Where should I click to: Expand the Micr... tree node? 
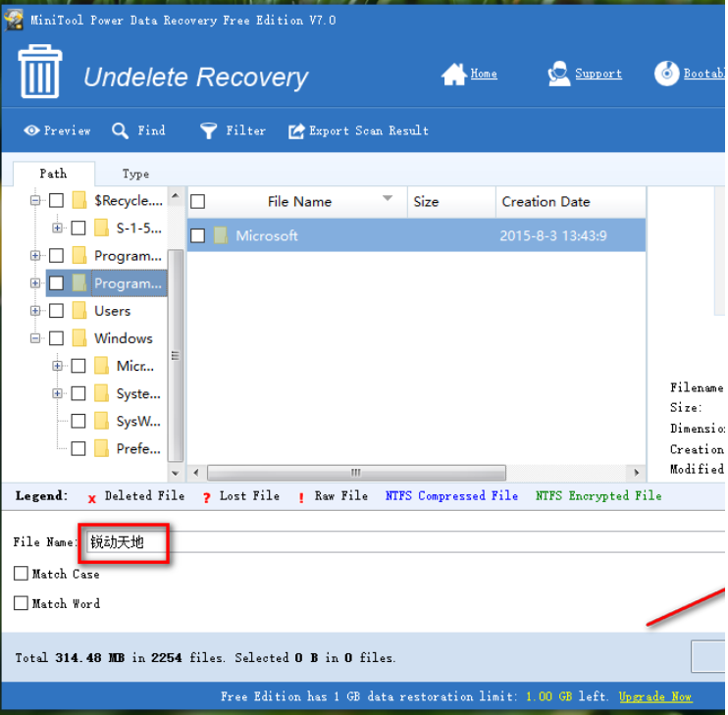point(57,366)
